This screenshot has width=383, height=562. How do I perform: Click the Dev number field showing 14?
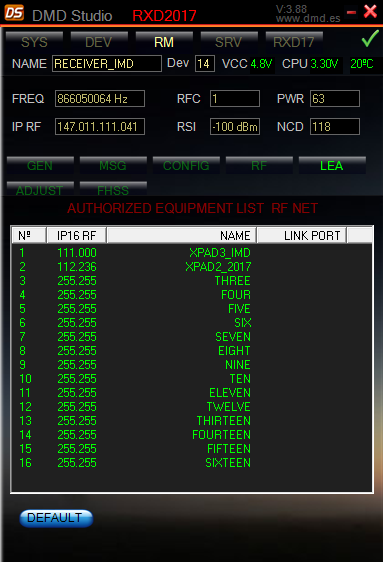pyautogui.click(x=205, y=64)
